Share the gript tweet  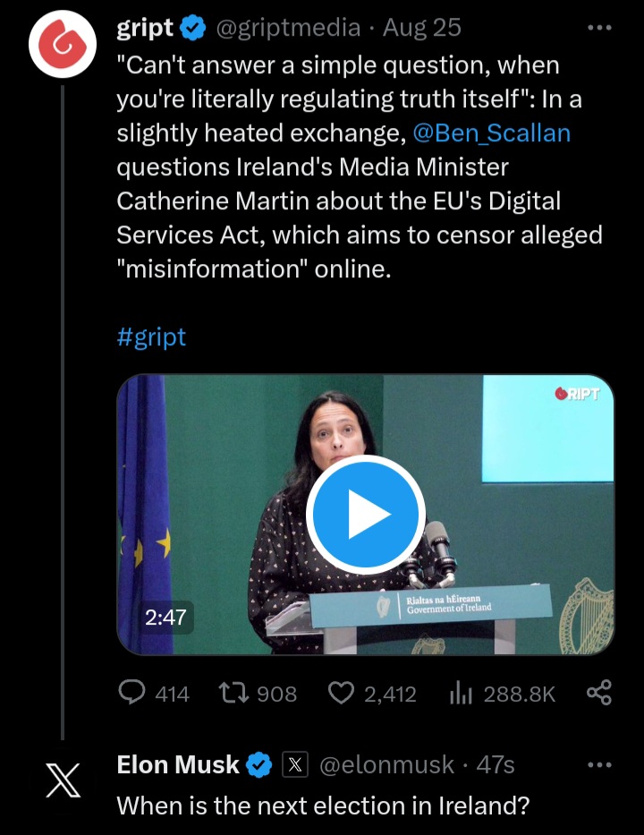tap(598, 694)
